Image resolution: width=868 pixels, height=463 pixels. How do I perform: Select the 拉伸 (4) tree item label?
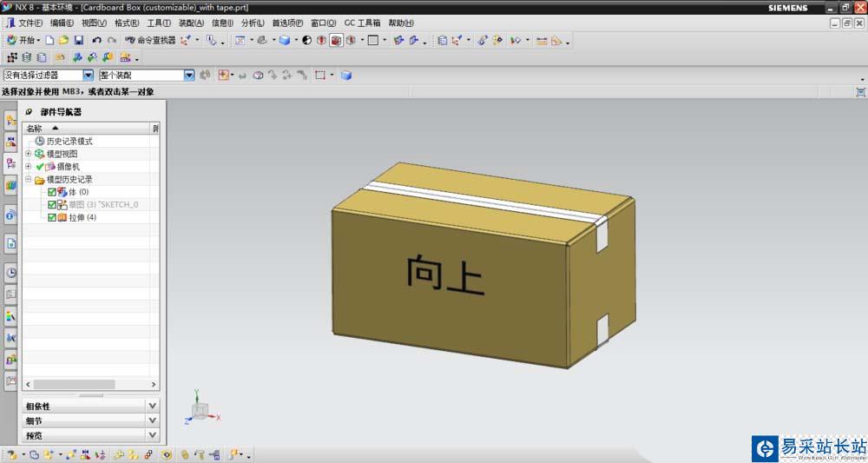pyautogui.click(x=82, y=218)
